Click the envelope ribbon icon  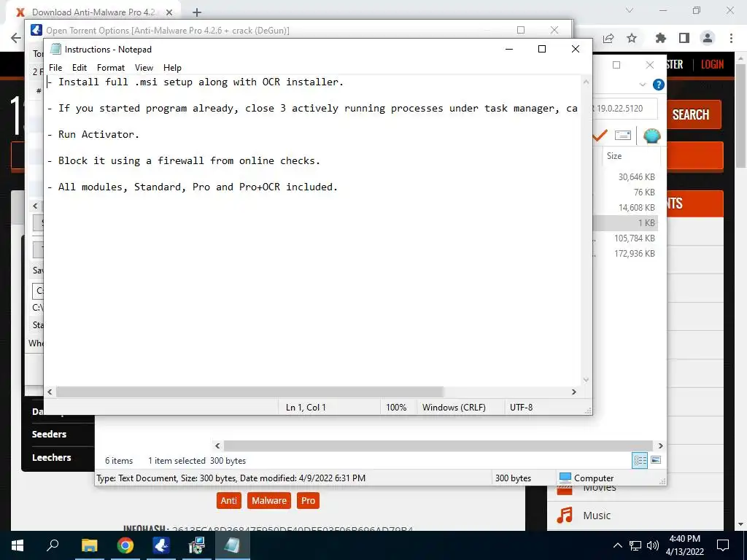[x=623, y=136]
